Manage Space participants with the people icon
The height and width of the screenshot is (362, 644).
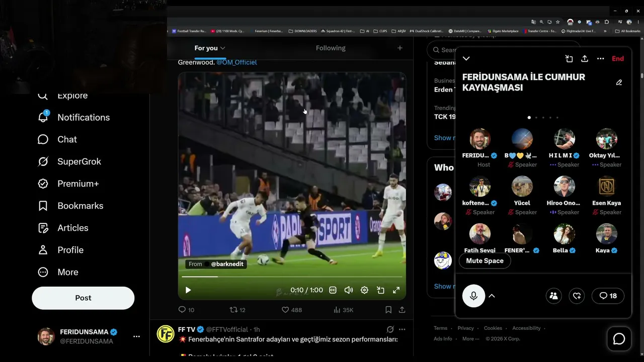pos(554,296)
